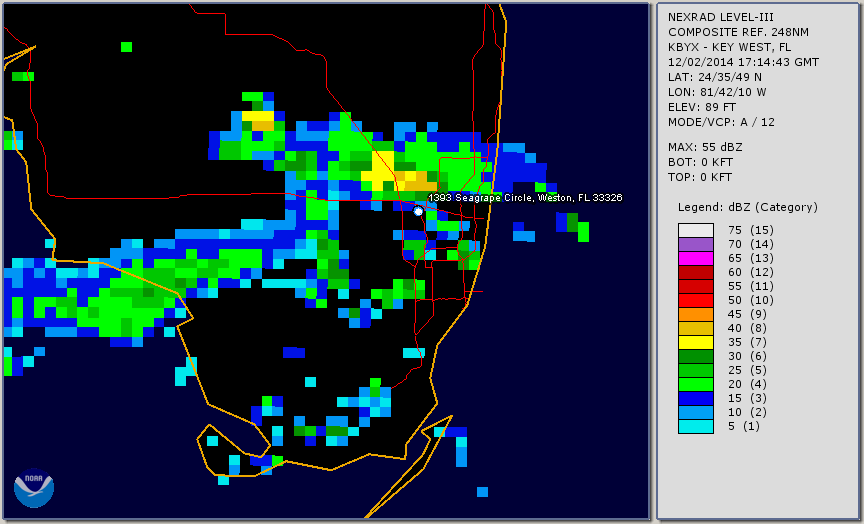The width and height of the screenshot is (864, 524).
Task: Select the 35 dBZ yellow legend swatch
Action: click(x=695, y=343)
